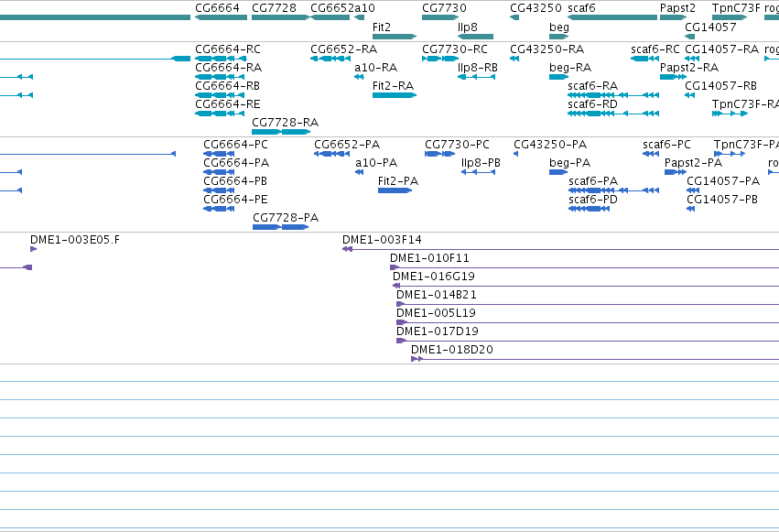Viewport: 779px width, 532px height.
Task: Open transcript CG6664-RA
Action: click(x=229, y=67)
